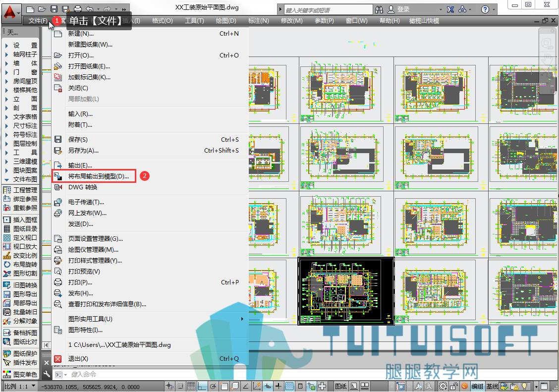
Task: Select the highlighted black layout thumbnail
Action: click(346, 291)
